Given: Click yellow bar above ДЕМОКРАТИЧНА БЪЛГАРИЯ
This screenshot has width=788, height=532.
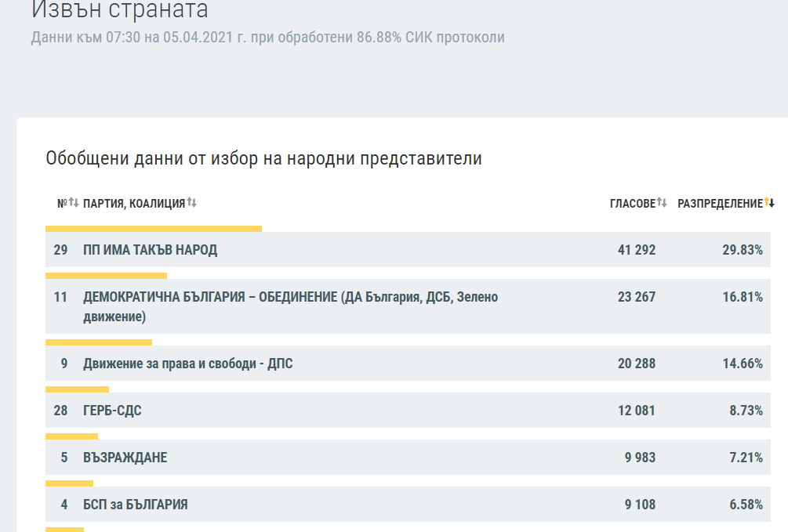Looking at the screenshot, I should (106, 276).
